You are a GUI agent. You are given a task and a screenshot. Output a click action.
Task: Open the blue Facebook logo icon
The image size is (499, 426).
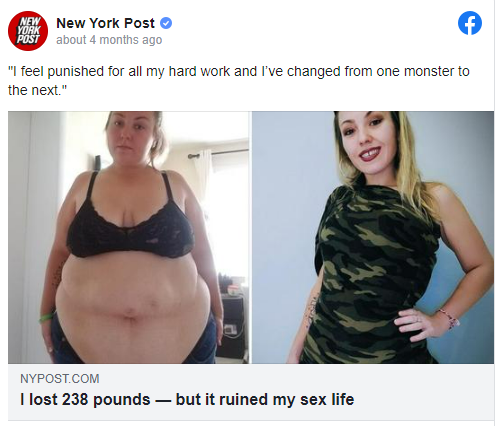click(x=470, y=23)
